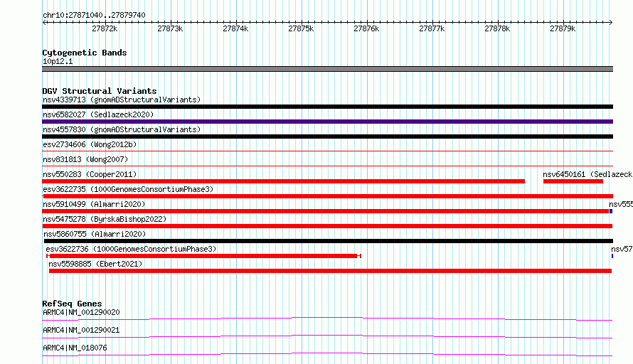
Task: Click the red bar under nsv5598885
Action: [x=330, y=271]
